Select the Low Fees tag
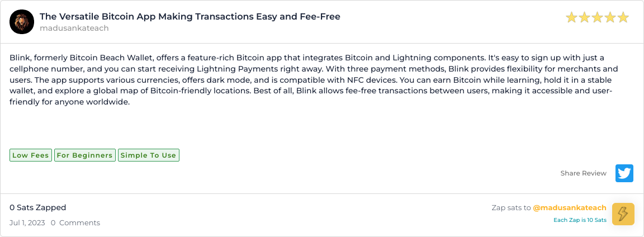The width and height of the screenshot is (644, 237). (31, 155)
